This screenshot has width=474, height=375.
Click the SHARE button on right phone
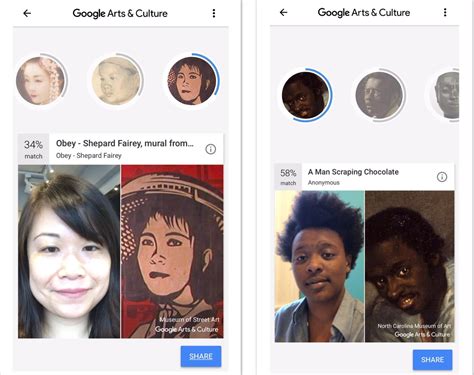point(432,360)
